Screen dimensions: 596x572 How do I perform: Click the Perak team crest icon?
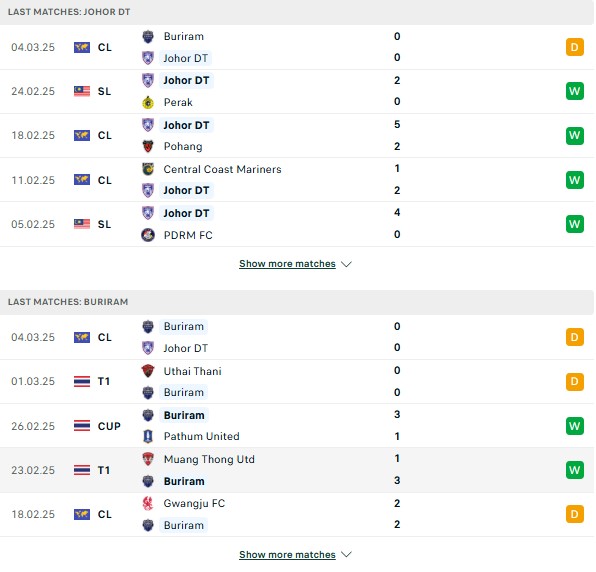(x=148, y=102)
